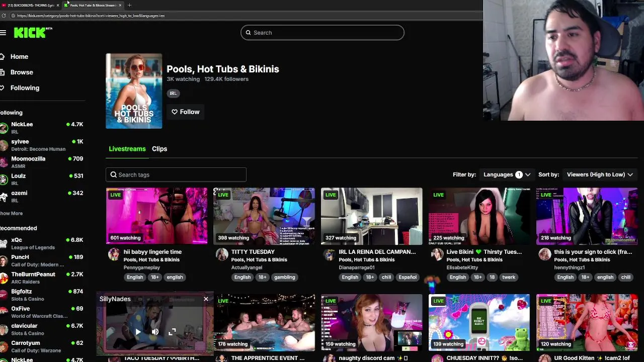Expand SillyNades mini player to fullscreen
Viewport: 644px width, 362px height.
coord(172,332)
